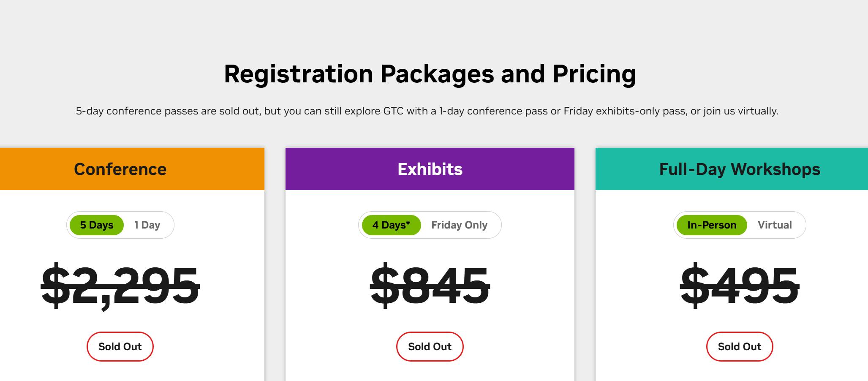
Task: Click the crossed-out $495 price
Action: coord(740,285)
